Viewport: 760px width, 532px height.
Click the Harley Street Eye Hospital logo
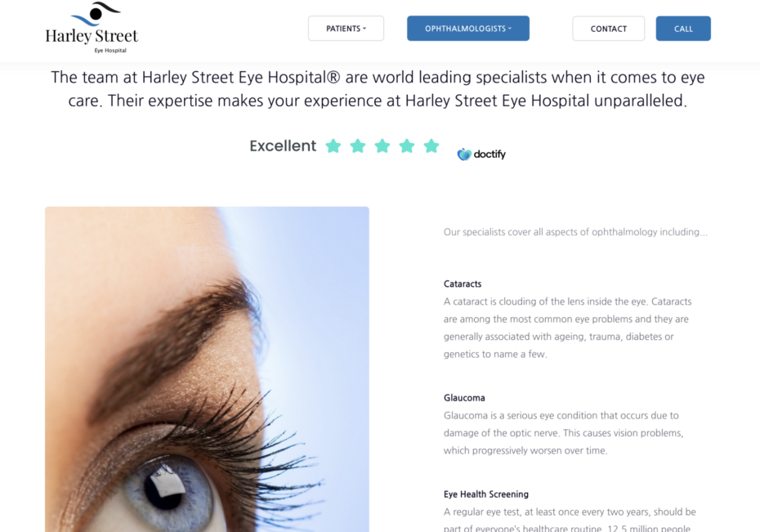92,28
